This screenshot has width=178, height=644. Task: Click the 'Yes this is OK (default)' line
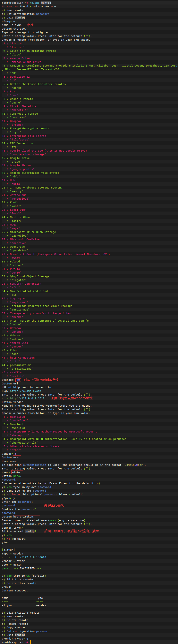pyautogui.click(x=24, y=576)
